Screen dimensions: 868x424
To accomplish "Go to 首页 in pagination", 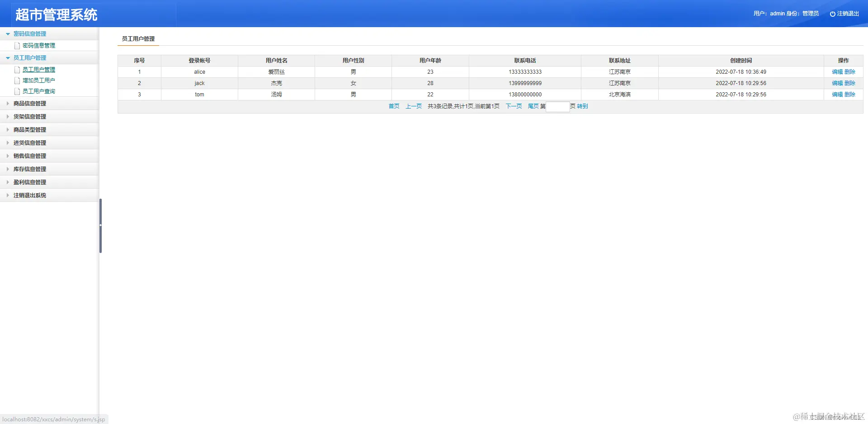I will pyautogui.click(x=394, y=106).
